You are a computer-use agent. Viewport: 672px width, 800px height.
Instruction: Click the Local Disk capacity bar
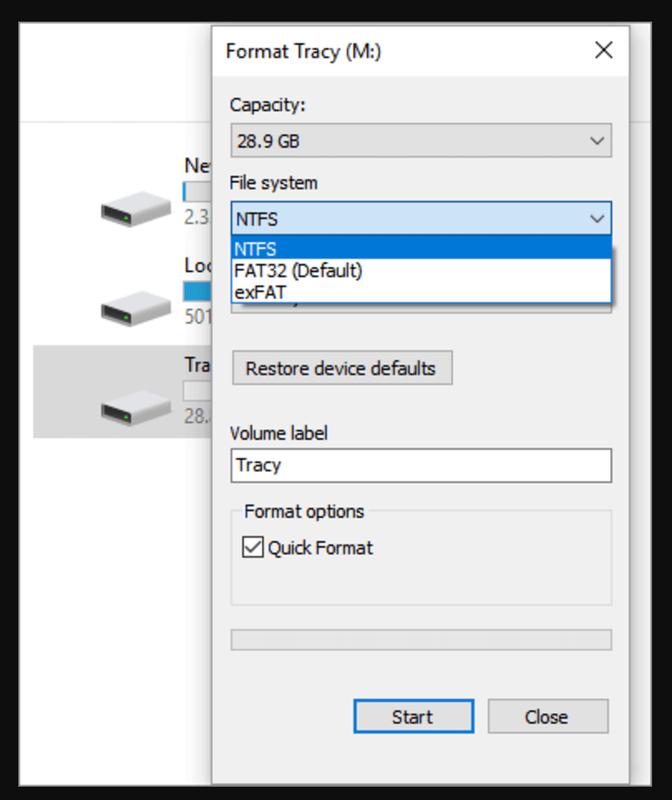[199, 291]
